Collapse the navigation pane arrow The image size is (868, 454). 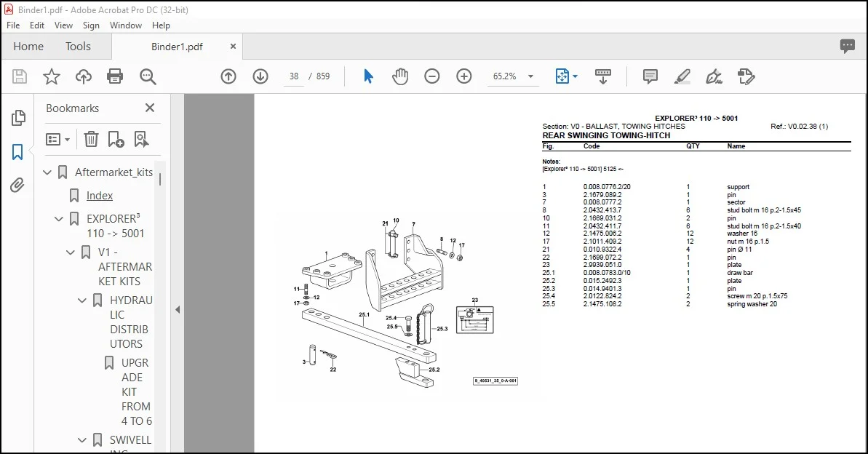click(178, 309)
